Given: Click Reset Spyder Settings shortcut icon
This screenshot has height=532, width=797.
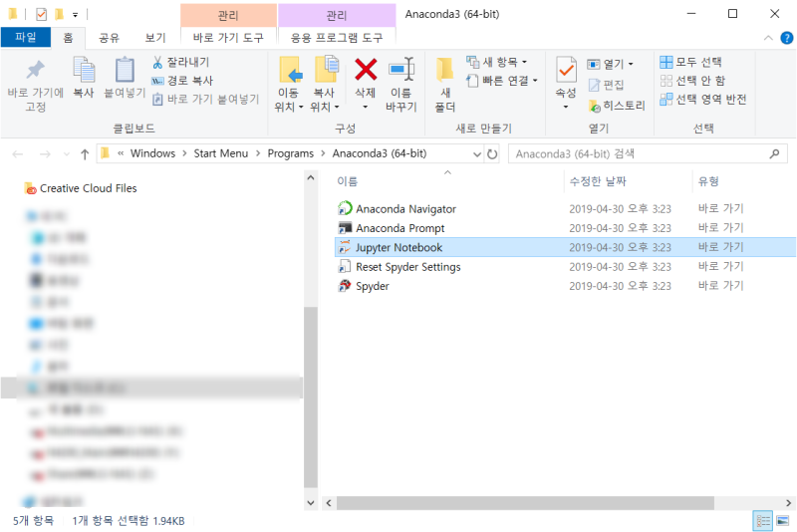Looking at the screenshot, I should [345, 266].
